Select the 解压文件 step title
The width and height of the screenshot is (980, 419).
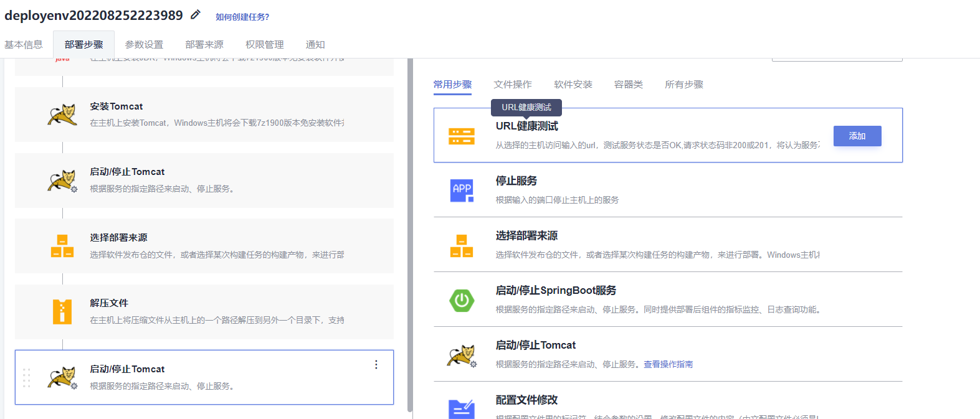click(x=109, y=303)
